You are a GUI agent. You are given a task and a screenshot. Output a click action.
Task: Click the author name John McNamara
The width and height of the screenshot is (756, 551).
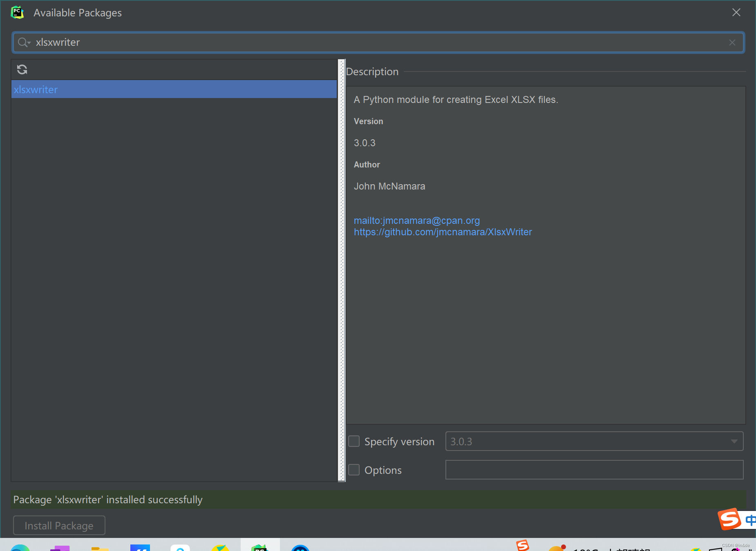389,186
